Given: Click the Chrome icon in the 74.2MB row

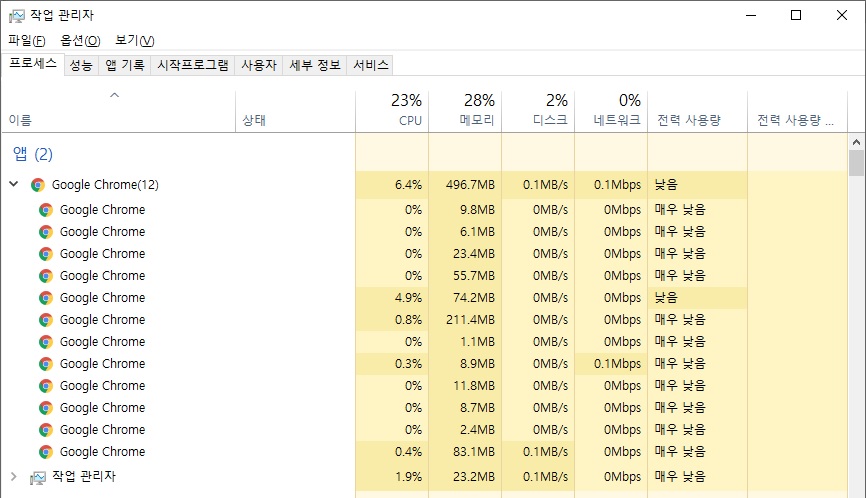Looking at the screenshot, I should pyautogui.click(x=46, y=298).
